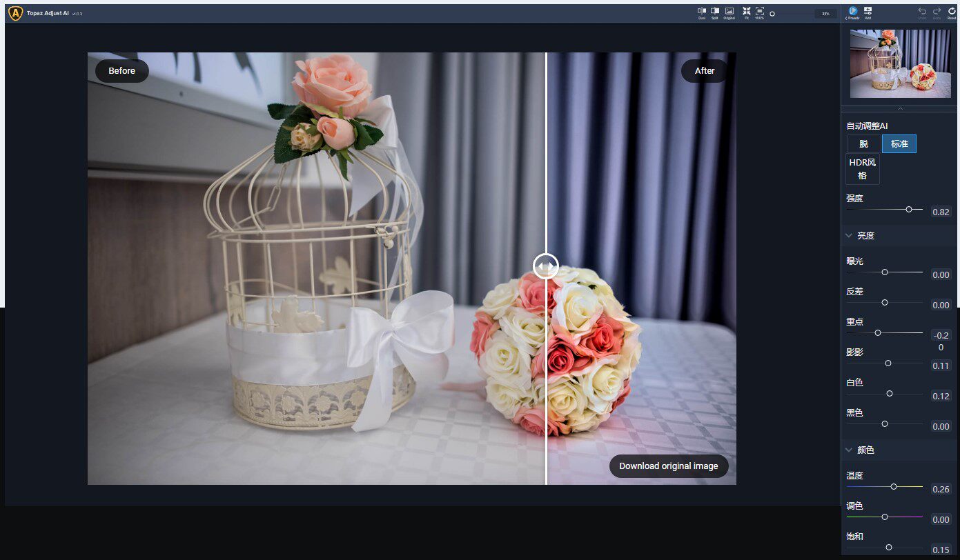This screenshot has height=560, width=960.
Task: Click the Add preset icon
Action: (868, 12)
